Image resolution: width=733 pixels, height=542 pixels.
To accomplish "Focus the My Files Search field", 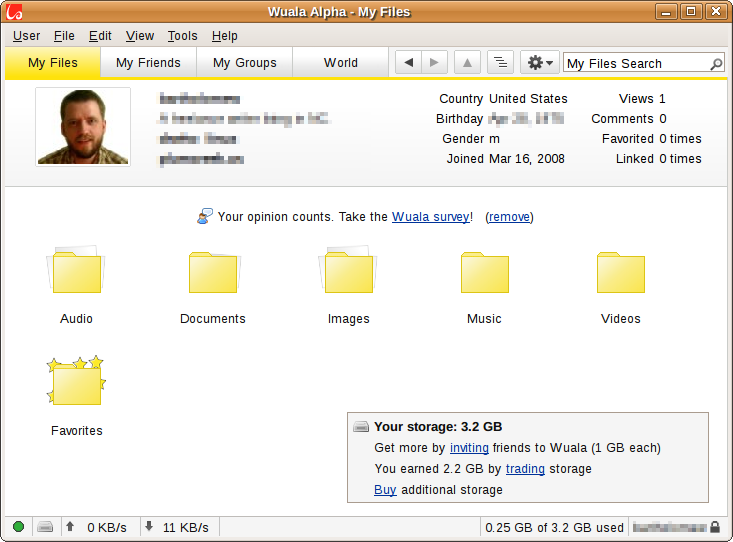I will tap(643, 63).
